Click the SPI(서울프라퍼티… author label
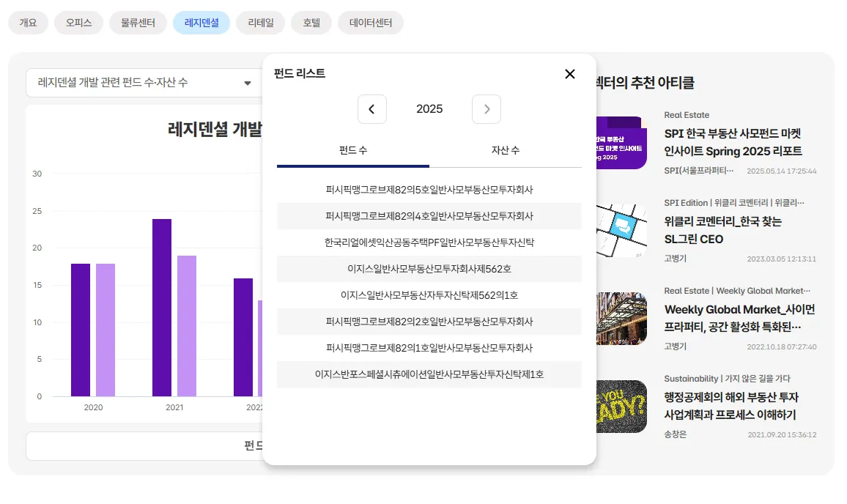847x504 pixels. pyautogui.click(x=698, y=171)
